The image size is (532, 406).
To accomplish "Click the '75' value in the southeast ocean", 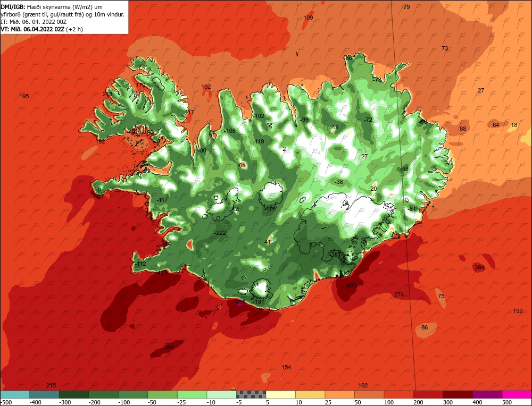I will tap(440, 296).
